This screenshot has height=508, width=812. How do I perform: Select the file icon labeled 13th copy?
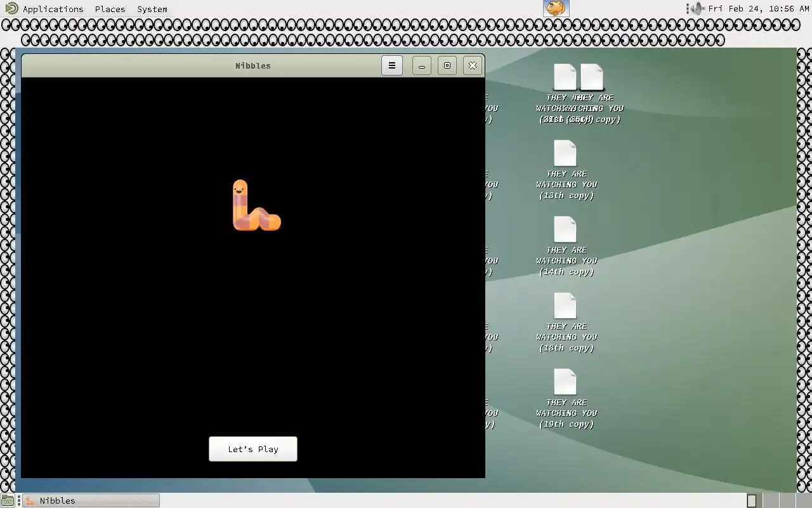(565, 154)
